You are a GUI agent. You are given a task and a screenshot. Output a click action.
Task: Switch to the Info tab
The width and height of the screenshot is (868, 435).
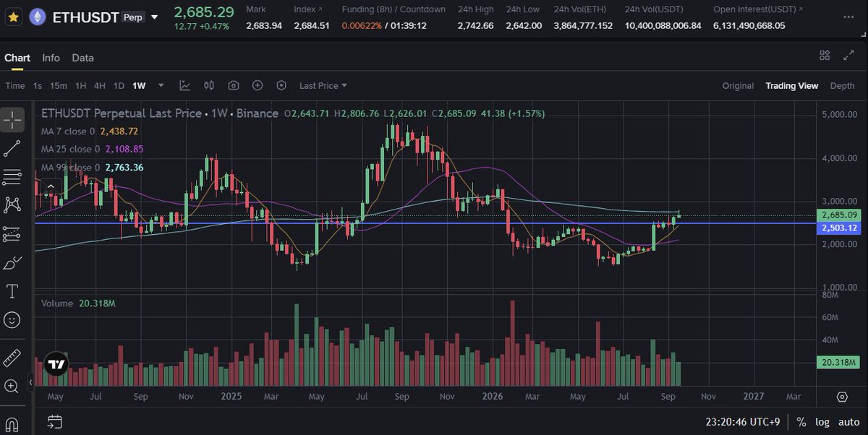point(51,58)
